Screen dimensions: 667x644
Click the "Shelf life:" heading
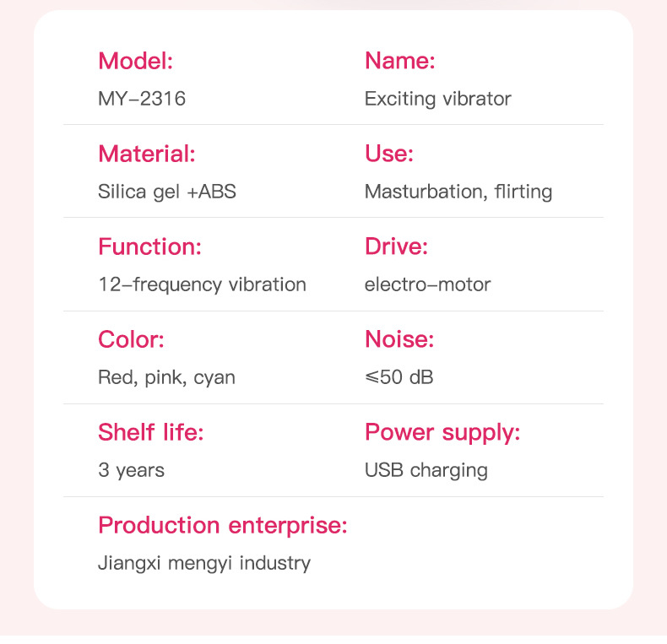pos(151,432)
